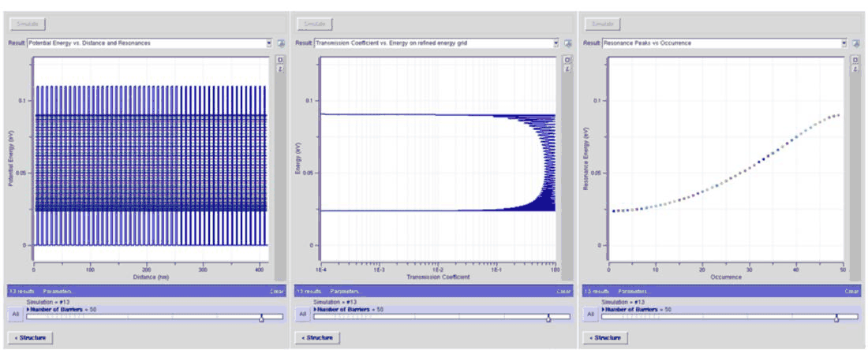Click the Number of Barriers slider under Potential Energy plot

(x=155, y=317)
